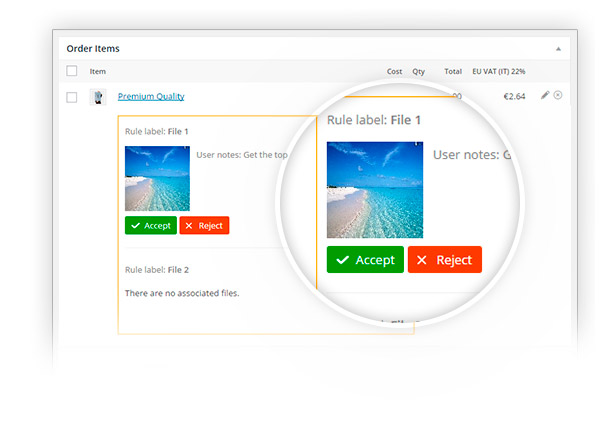The image size is (600, 423).
Task: Click the Premium Quality product thumbnail icon
Action: (x=97, y=97)
